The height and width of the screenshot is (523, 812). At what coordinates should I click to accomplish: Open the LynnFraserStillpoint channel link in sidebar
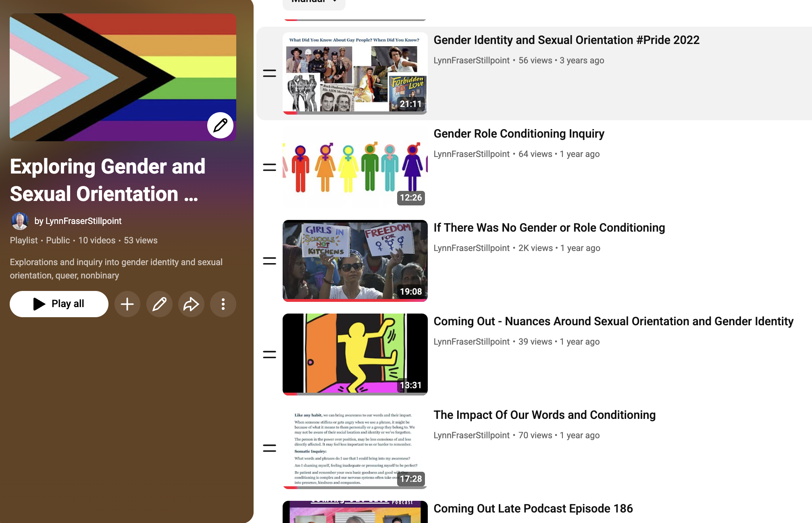83,221
